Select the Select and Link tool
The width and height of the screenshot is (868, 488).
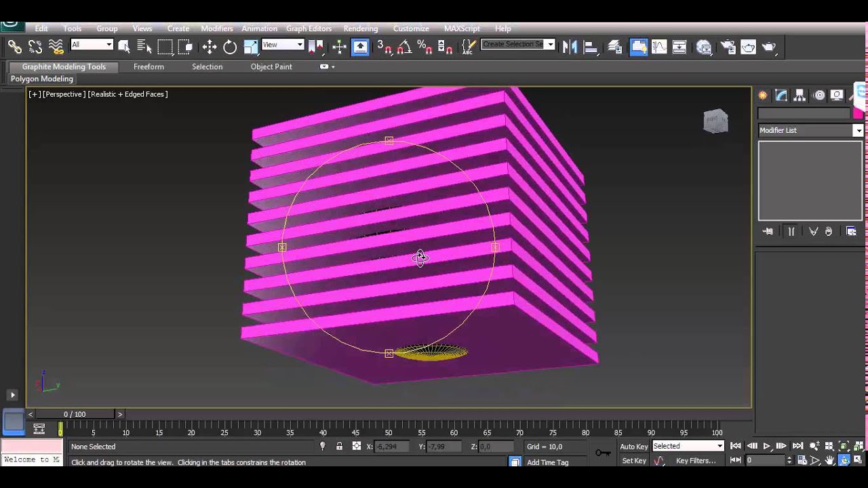(14, 47)
